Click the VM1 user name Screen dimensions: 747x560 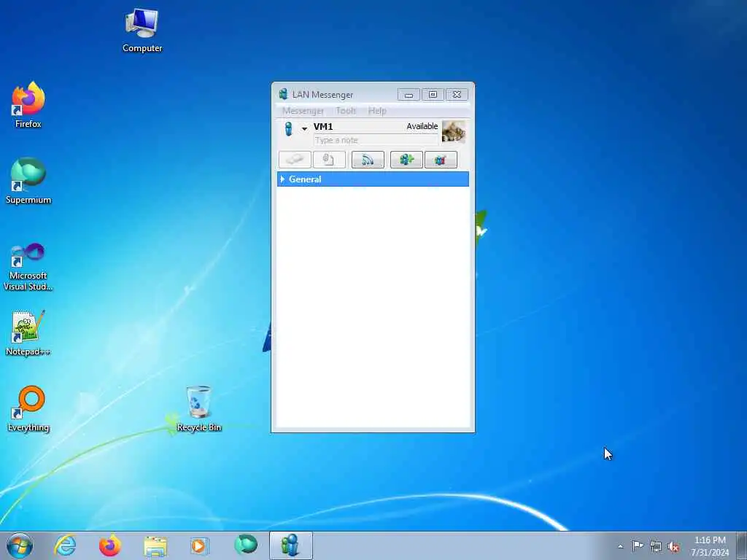coord(323,127)
